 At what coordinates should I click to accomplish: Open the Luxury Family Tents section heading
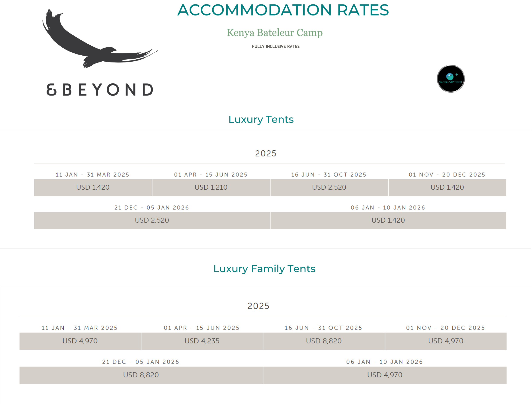[264, 269]
